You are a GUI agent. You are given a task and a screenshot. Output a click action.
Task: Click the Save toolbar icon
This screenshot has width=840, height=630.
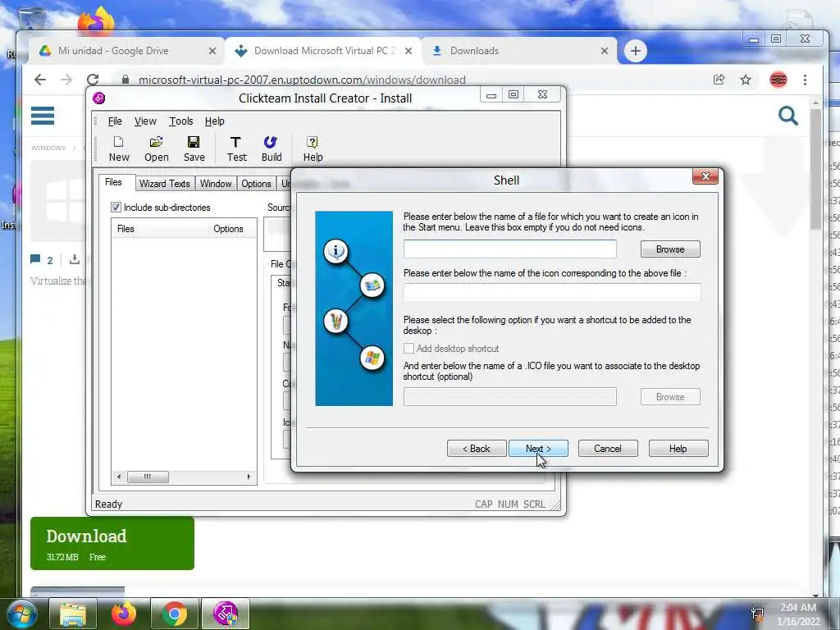click(x=194, y=148)
